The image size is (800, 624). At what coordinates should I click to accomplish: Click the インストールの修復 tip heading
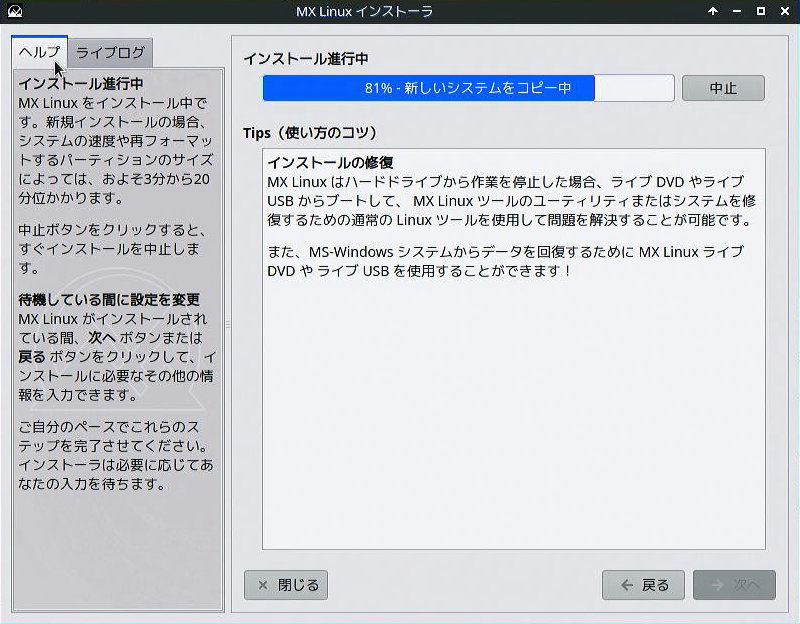click(x=330, y=163)
